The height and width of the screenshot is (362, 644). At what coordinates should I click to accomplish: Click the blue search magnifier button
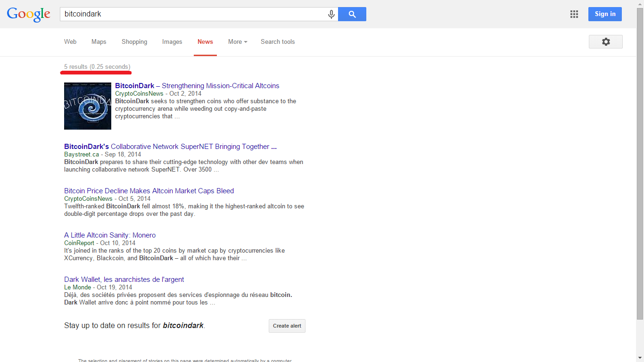[x=352, y=14]
